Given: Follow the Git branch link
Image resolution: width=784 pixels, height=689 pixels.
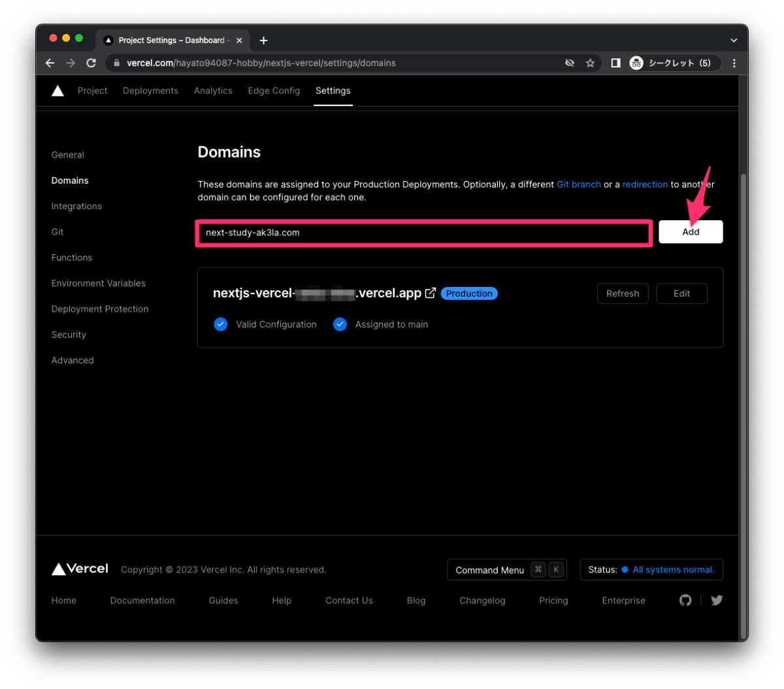Looking at the screenshot, I should pos(579,184).
